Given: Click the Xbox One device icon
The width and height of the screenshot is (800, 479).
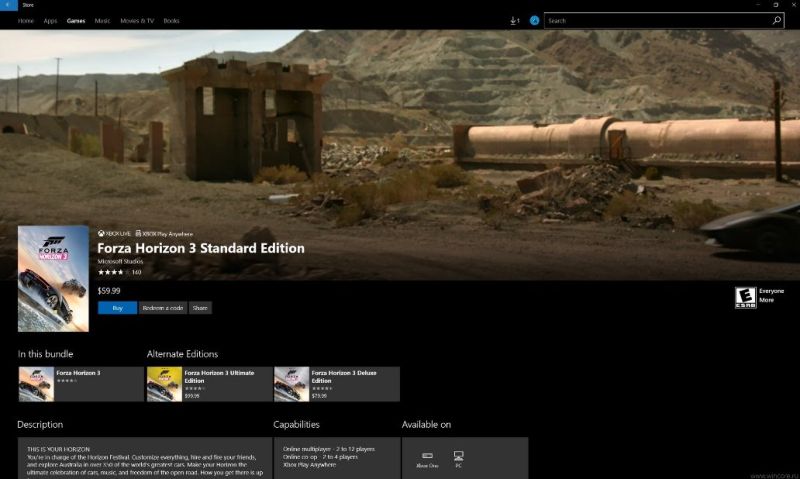Looking at the screenshot, I should pyautogui.click(x=427, y=459).
